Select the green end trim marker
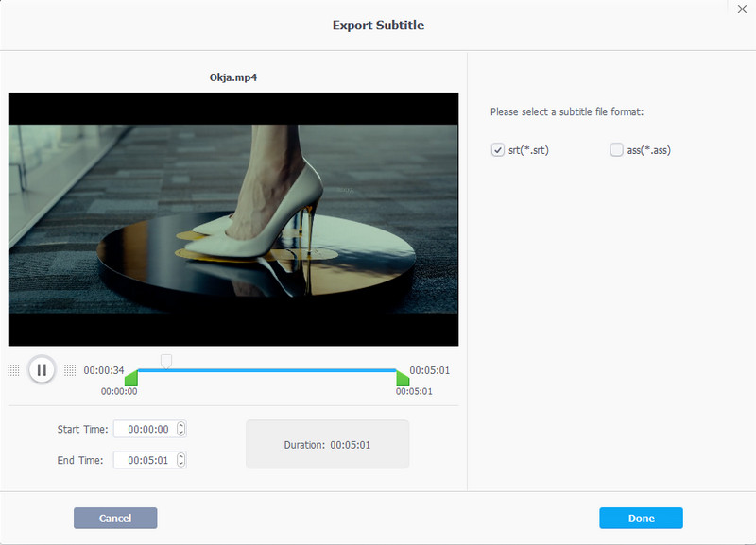 coord(403,378)
